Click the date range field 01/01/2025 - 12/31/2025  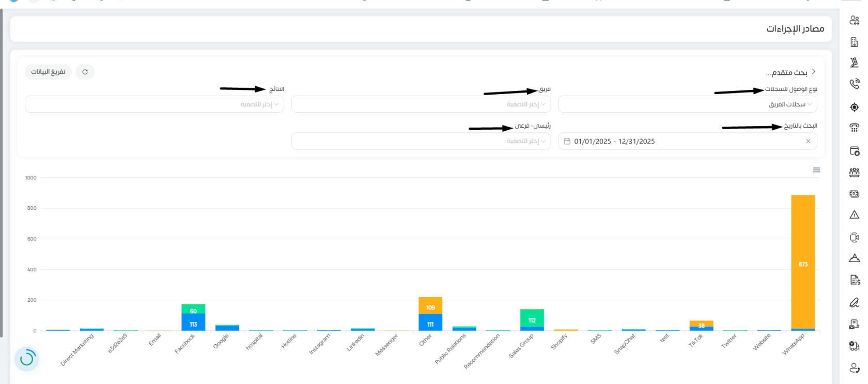tap(614, 141)
